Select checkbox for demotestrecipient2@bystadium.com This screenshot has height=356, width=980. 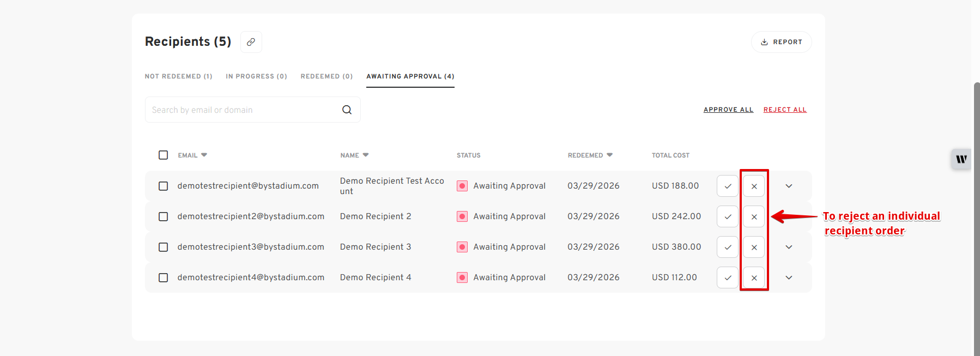[x=163, y=216]
